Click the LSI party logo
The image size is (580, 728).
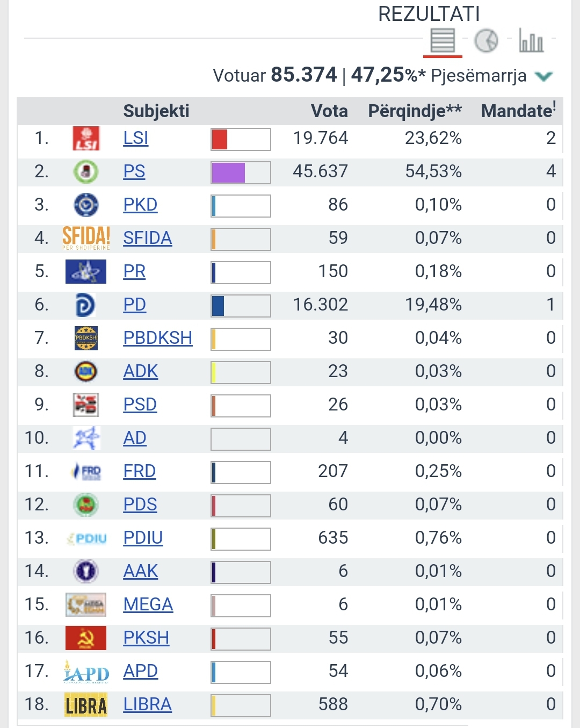coord(86,139)
